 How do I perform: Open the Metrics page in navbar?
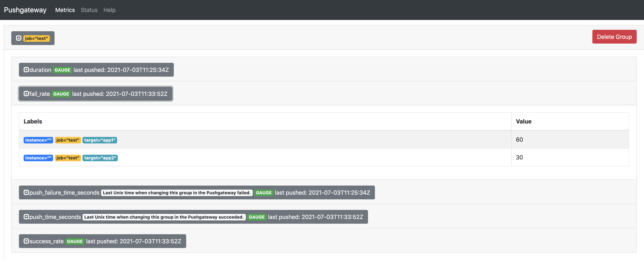[65, 10]
